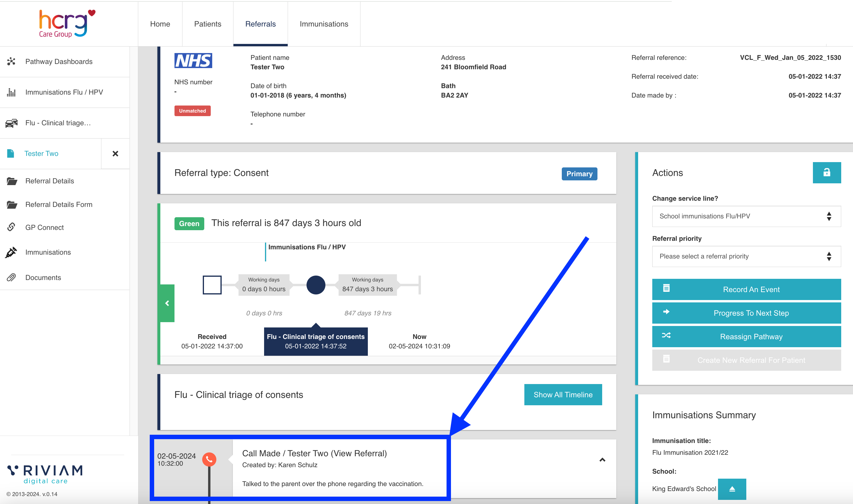Screen dimensions: 853x504
Task: Select the filled circle timeline step marker
Action: pos(315,285)
